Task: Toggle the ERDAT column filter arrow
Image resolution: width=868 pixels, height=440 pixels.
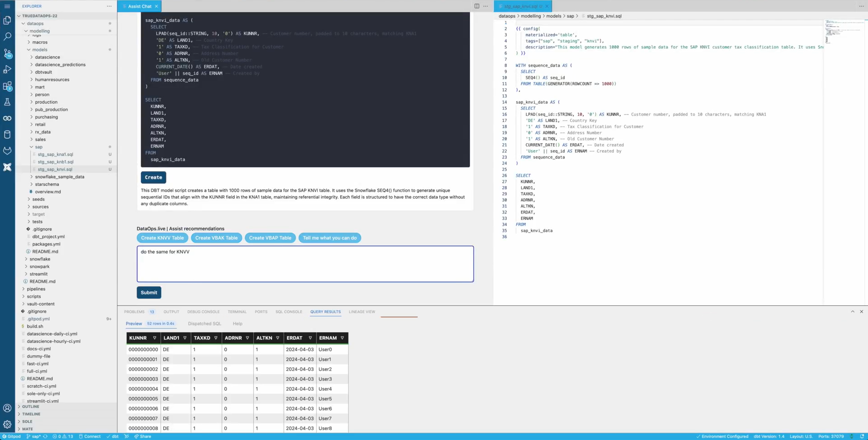Action: tap(311, 338)
